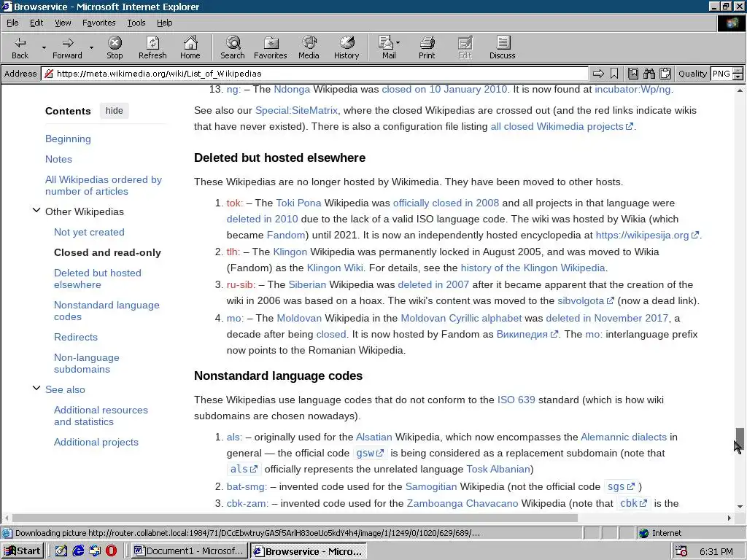This screenshot has width=747, height=560.
Task: Click the system tray icon beside the clock
Action: [x=681, y=551]
